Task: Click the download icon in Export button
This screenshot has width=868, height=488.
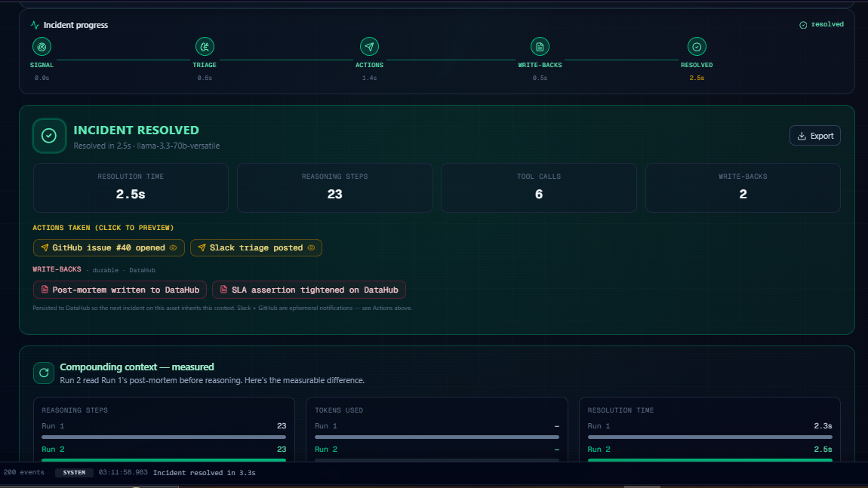Action: (x=801, y=136)
